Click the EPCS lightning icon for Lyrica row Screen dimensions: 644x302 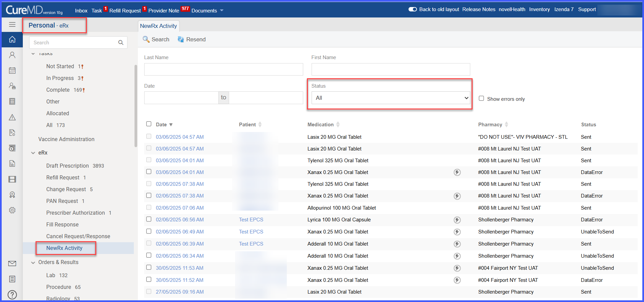pos(457,220)
